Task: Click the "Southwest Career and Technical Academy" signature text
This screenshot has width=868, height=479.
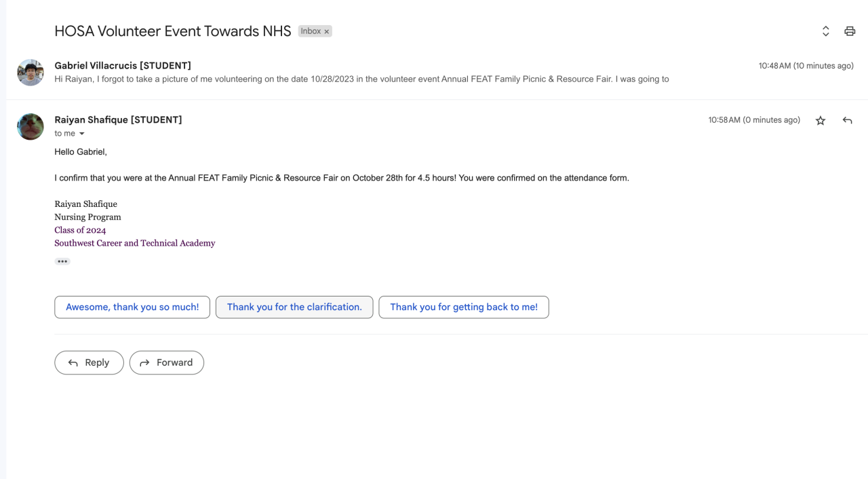Action: 135,243
